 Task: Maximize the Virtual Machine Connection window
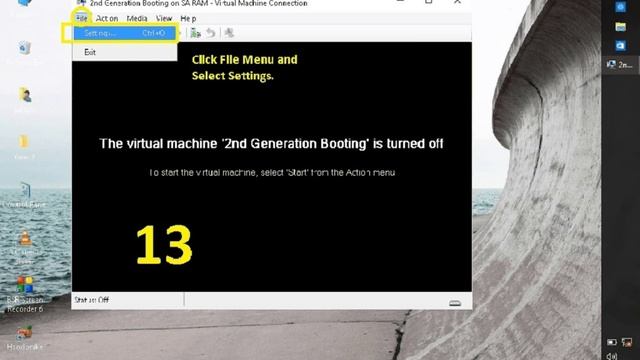coord(429,2)
